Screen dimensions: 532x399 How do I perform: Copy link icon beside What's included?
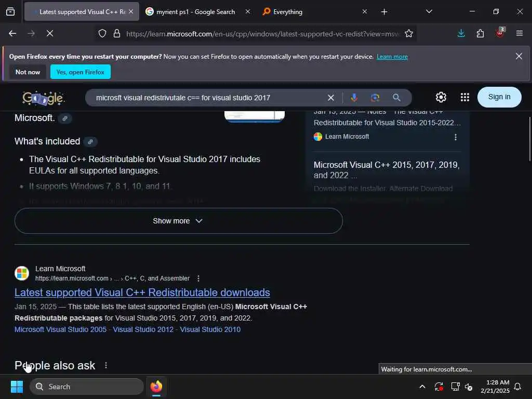[x=90, y=142]
